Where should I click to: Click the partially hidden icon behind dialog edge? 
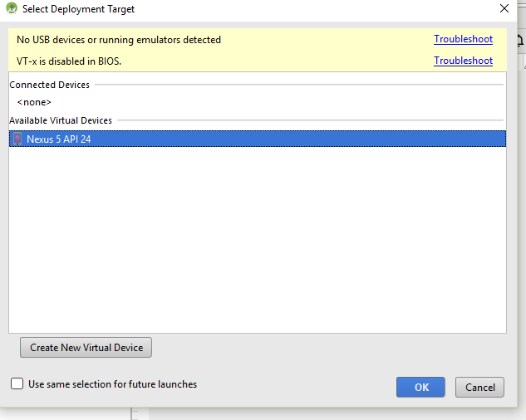point(521,40)
